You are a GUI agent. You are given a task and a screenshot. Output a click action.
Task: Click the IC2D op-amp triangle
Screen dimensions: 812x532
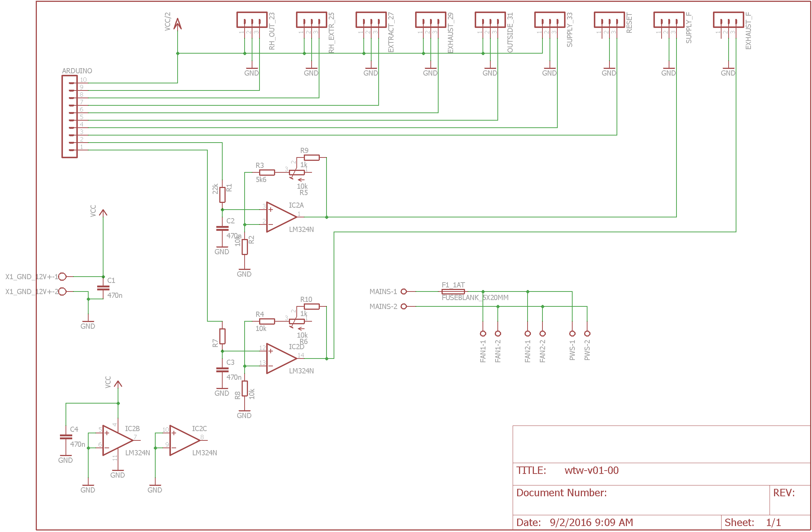pos(281,359)
